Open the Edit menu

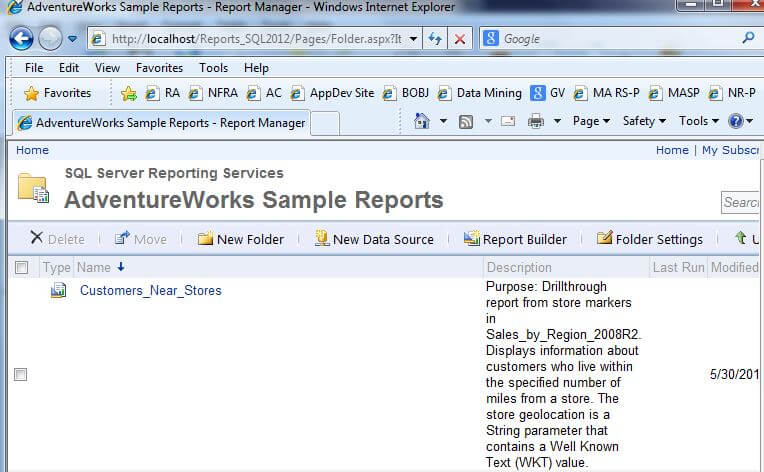pyautogui.click(x=69, y=68)
